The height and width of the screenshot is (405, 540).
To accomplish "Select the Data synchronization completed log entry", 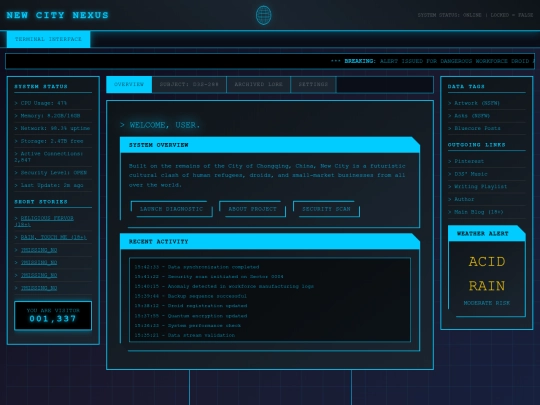I will [197, 267].
